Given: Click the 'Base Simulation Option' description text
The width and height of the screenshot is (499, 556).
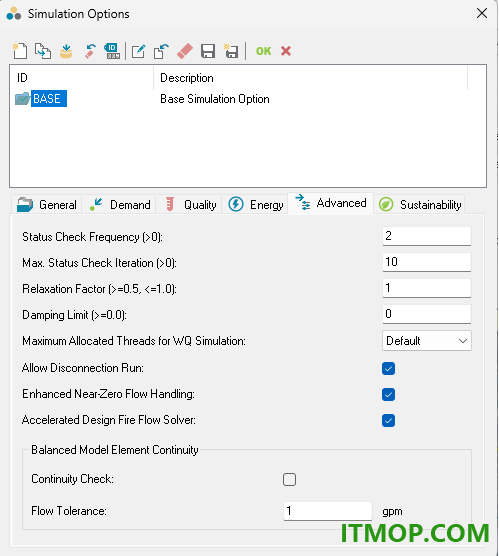Looking at the screenshot, I should pyautogui.click(x=215, y=99).
